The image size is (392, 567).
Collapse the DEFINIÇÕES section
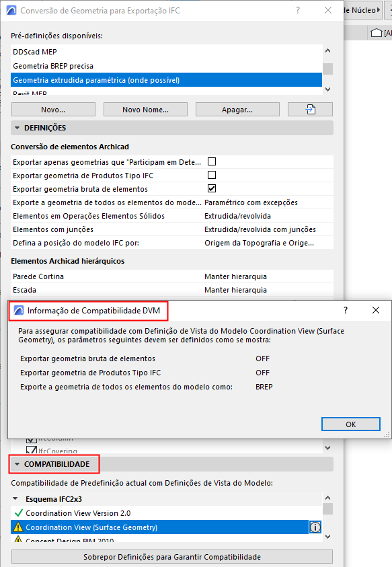pyautogui.click(x=17, y=128)
